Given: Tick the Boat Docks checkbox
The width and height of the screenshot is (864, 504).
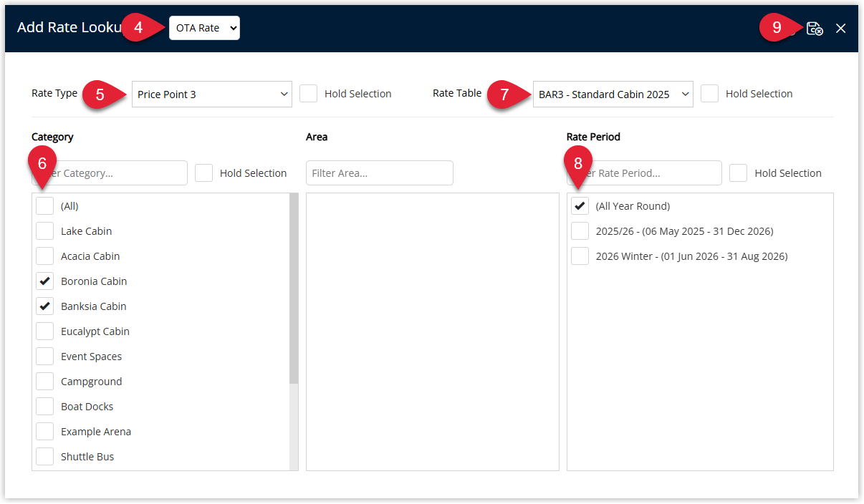Looking at the screenshot, I should pos(45,407).
